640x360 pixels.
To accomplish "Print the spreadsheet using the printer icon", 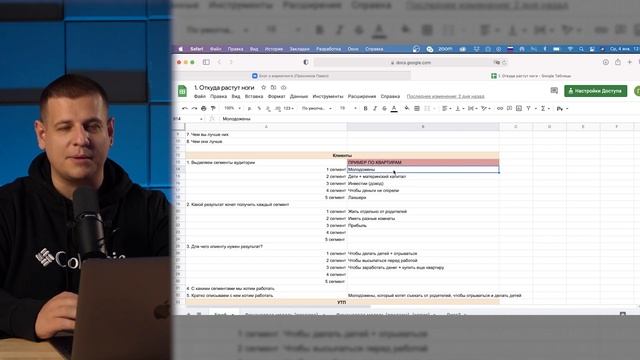I will tap(204, 109).
